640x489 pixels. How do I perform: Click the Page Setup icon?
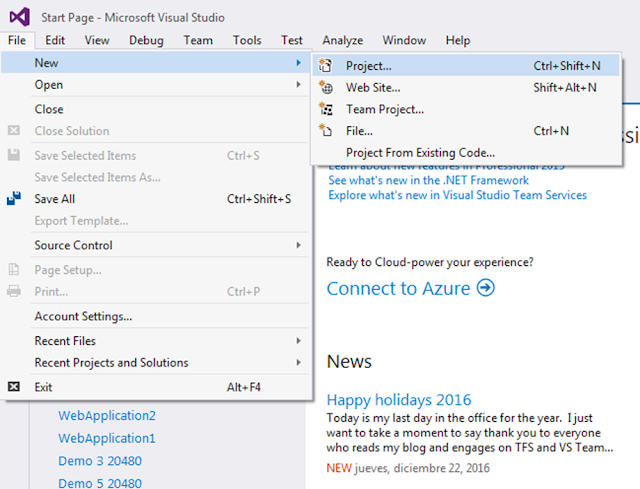tap(14, 269)
